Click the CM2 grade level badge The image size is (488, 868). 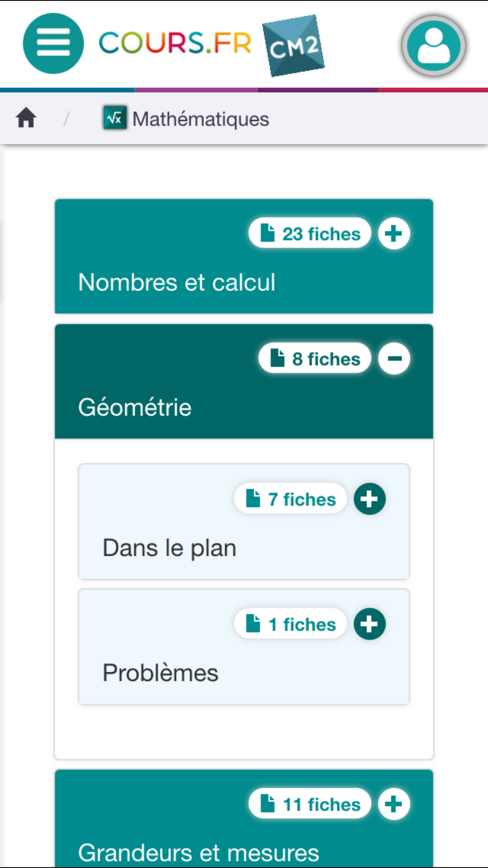point(294,46)
